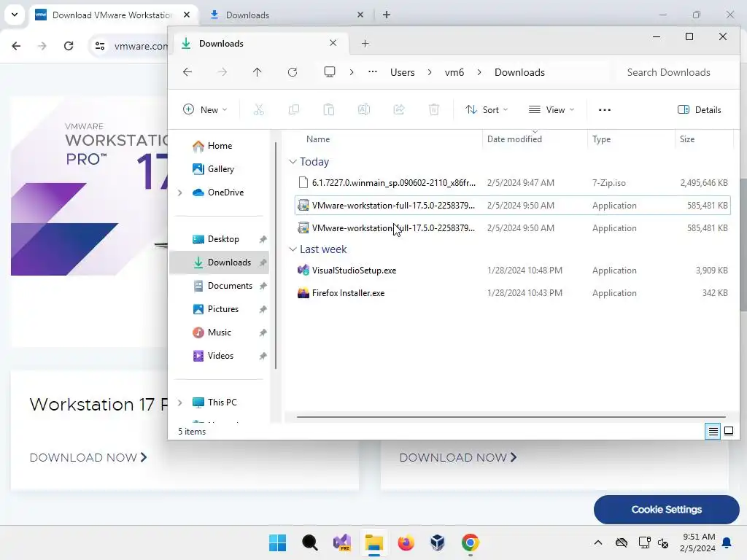
Task: Select Gallery in navigation pane
Action: (x=219, y=169)
